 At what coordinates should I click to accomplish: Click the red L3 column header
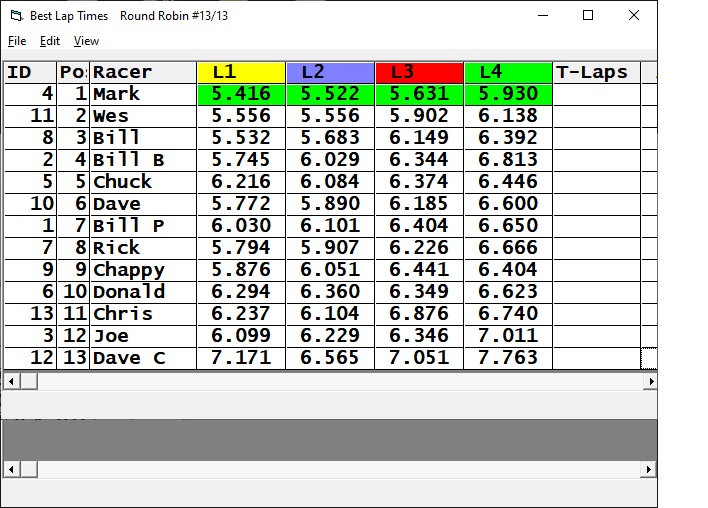[419, 72]
